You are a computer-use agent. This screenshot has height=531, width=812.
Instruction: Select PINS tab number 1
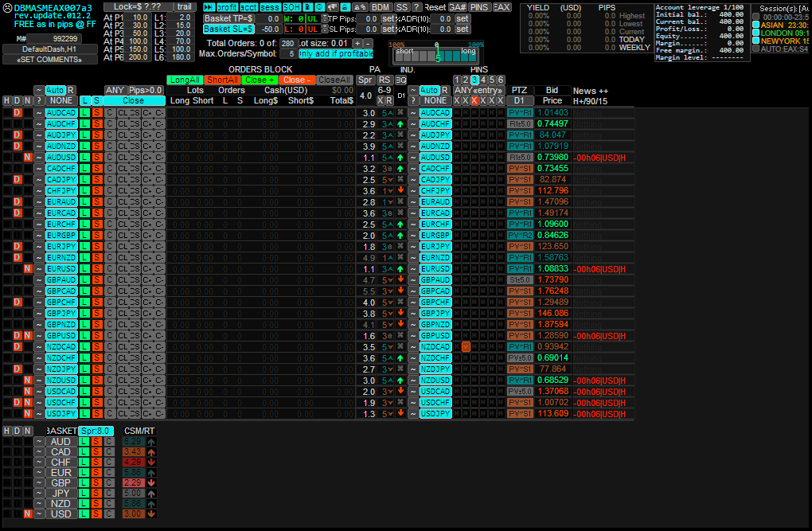(457, 80)
